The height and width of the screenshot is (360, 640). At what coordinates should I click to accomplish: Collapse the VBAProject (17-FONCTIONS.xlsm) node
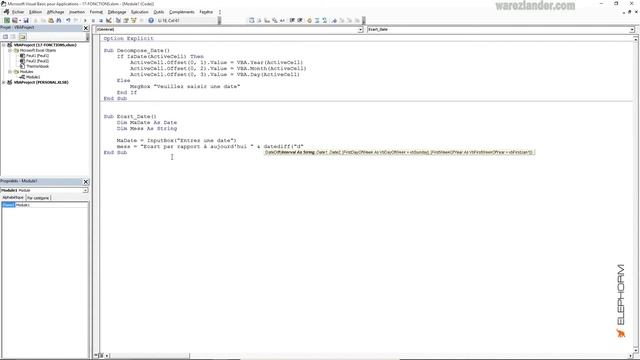coord(4,45)
